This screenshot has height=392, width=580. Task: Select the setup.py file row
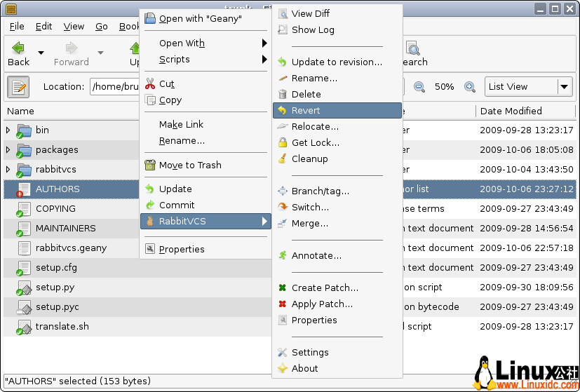pos(55,288)
